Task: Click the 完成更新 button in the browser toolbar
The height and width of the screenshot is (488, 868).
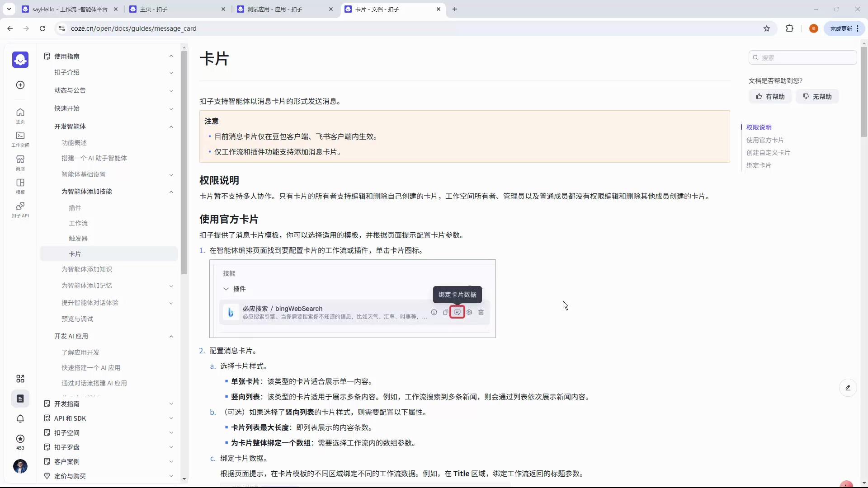Action: (842, 28)
